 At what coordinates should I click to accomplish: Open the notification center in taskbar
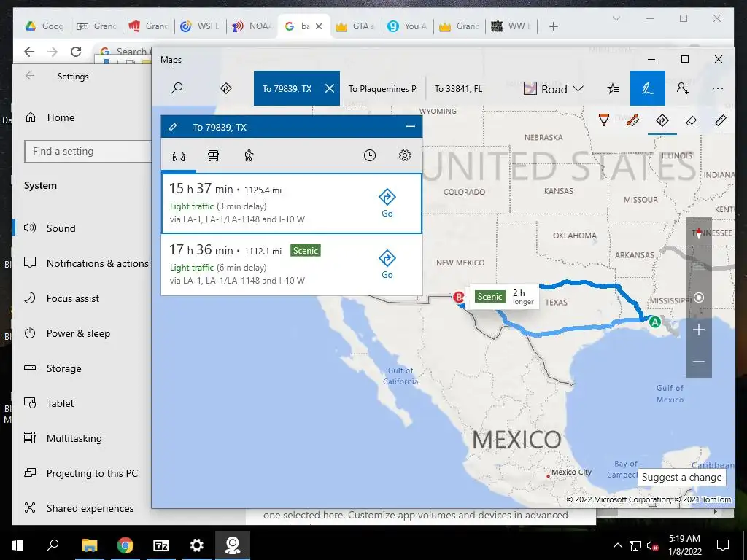(x=723, y=545)
